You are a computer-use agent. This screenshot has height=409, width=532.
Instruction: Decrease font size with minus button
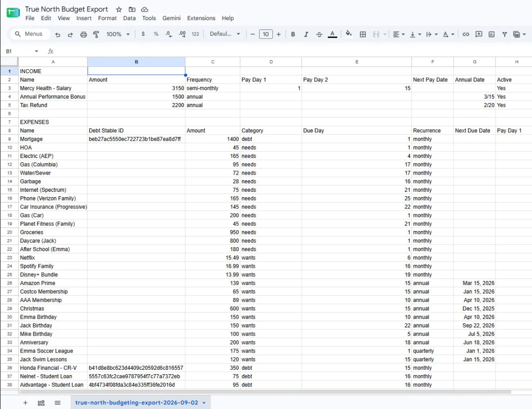point(252,34)
